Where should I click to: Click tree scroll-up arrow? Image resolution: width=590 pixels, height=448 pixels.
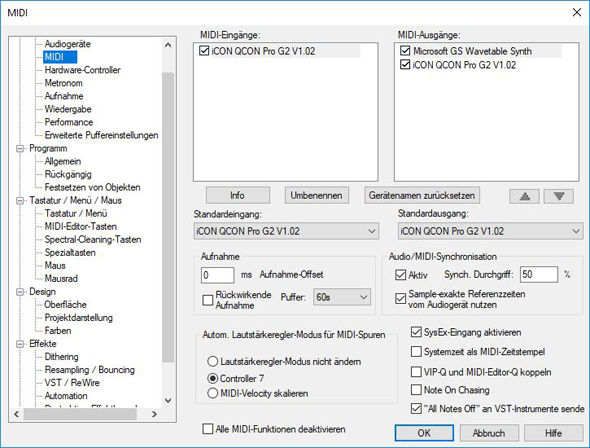point(168,45)
